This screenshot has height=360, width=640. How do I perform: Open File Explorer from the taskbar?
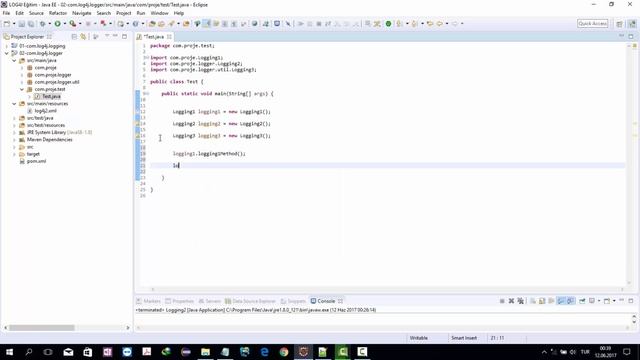[205, 352]
